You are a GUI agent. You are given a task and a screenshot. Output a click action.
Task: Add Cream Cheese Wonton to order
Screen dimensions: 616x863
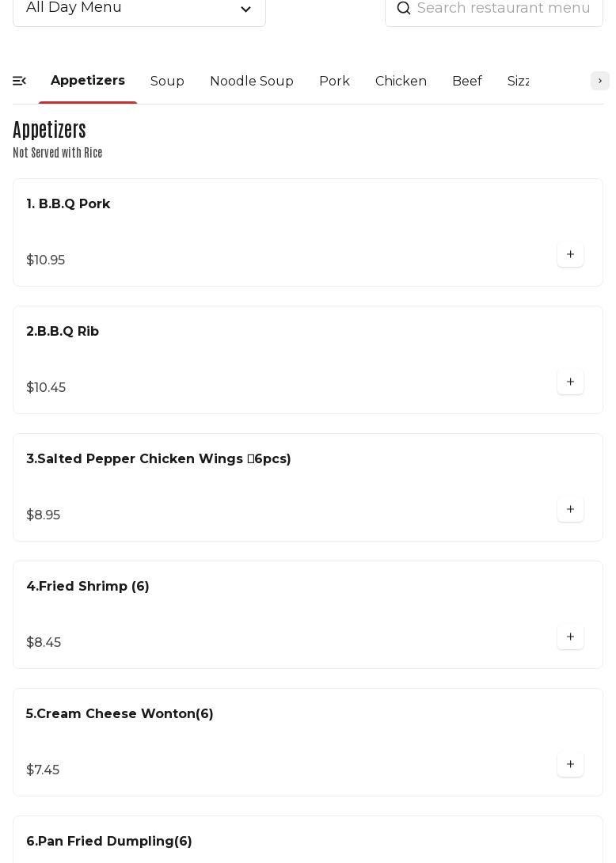click(x=570, y=765)
